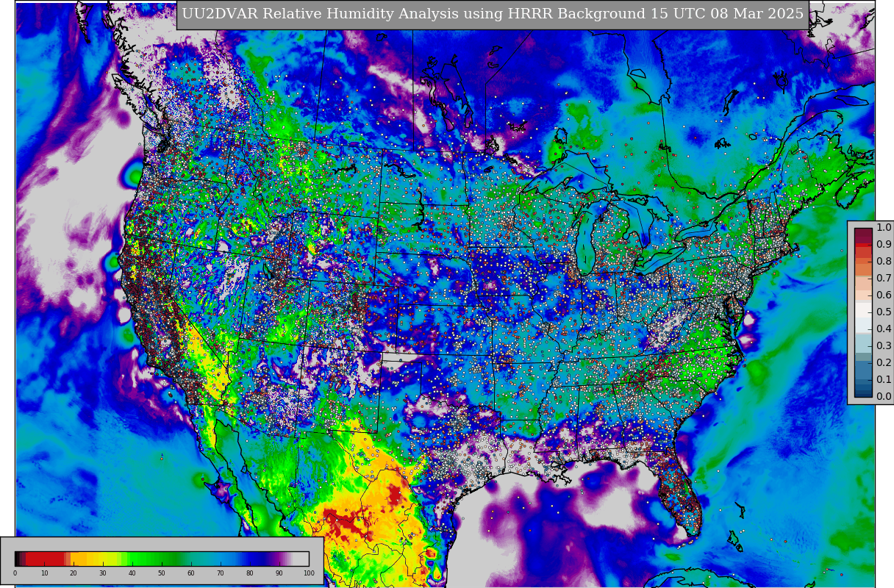Click the 1.0 label on vertical colorbar
Viewport: 894px width, 588px height.
point(884,227)
